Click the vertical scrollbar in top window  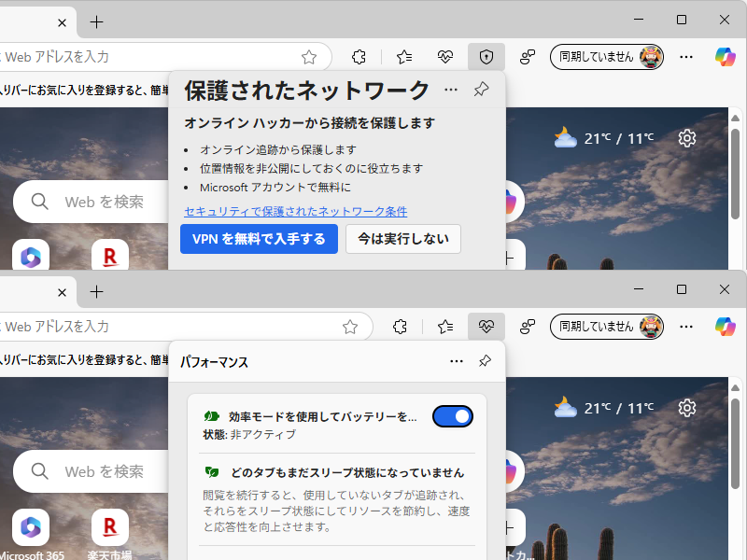click(x=735, y=174)
